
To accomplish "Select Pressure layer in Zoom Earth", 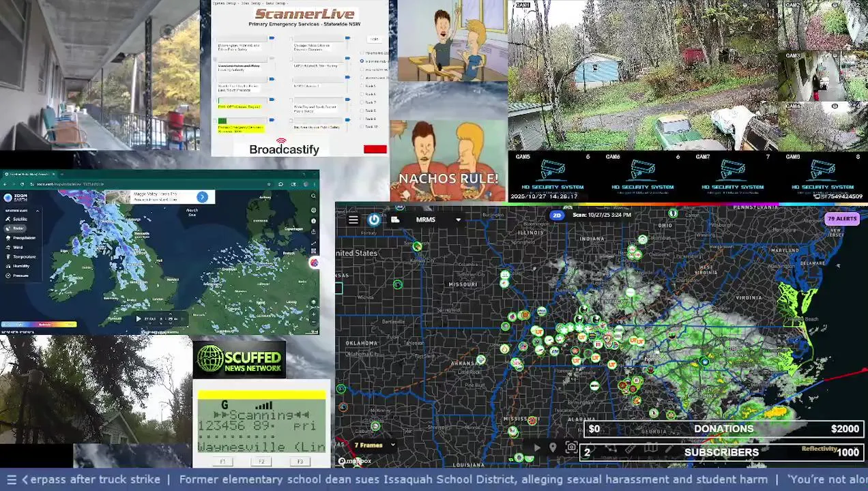I will coord(17,276).
